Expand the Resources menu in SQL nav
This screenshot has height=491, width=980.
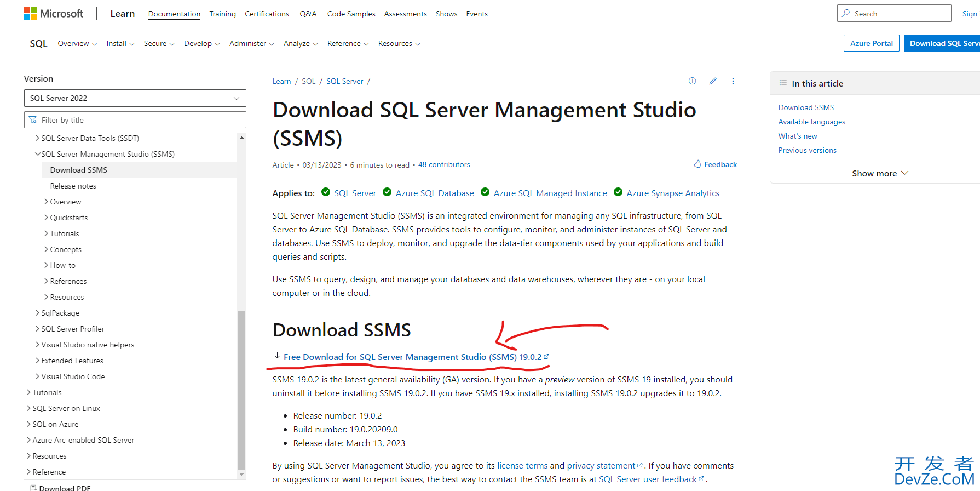(399, 43)
